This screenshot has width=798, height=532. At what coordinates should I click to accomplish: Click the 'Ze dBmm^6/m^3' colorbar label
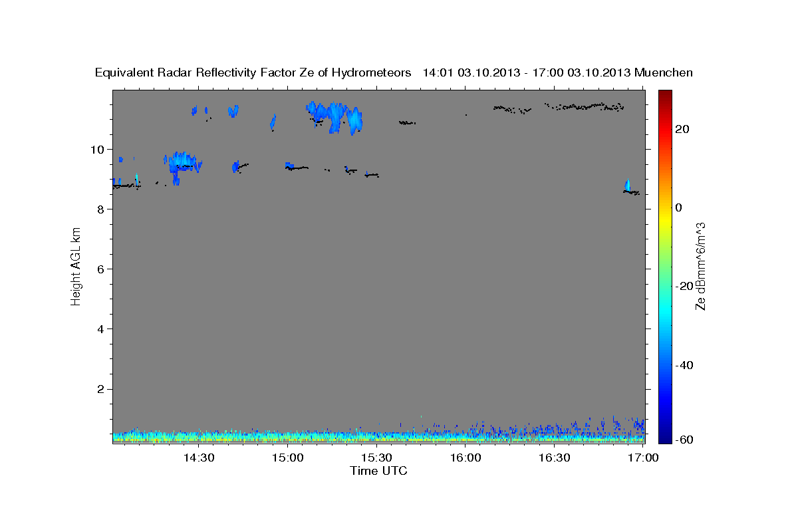(x=700, y=266)
